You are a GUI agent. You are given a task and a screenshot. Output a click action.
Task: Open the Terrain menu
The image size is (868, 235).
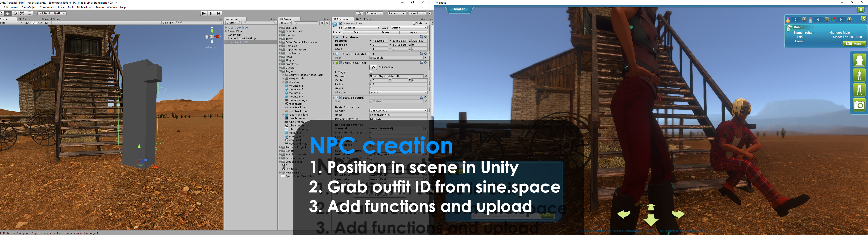tap(100, 7)
